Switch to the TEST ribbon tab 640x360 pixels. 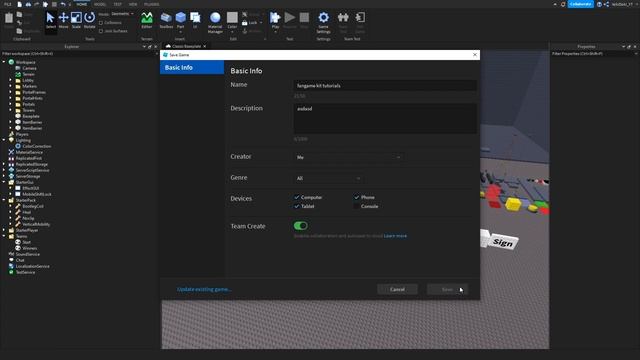pos(118,4)
